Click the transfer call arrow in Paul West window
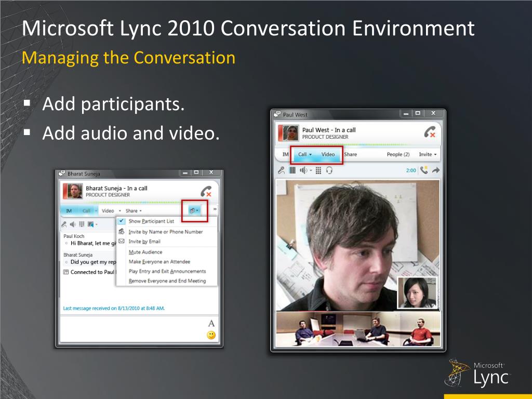 [x=436, y=170]
